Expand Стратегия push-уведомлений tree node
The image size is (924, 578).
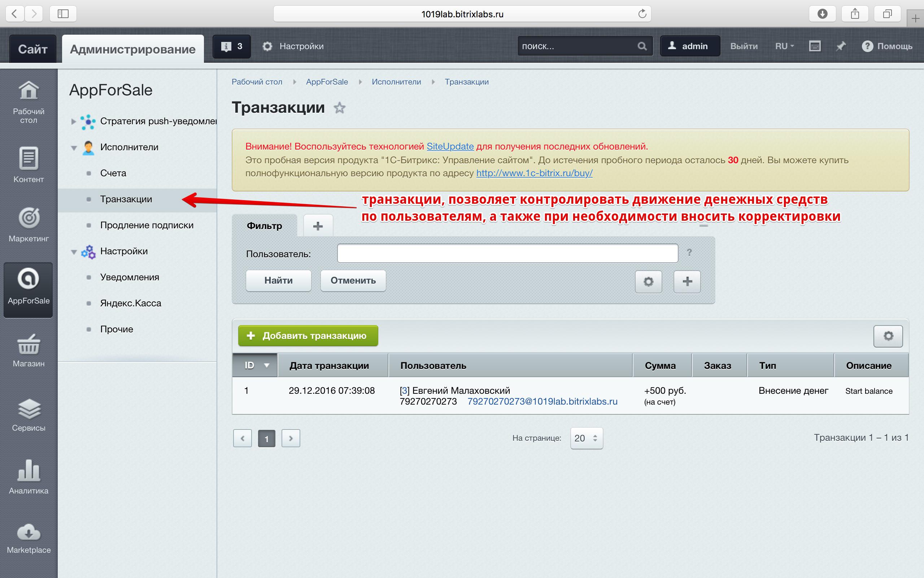coord(73,122)
